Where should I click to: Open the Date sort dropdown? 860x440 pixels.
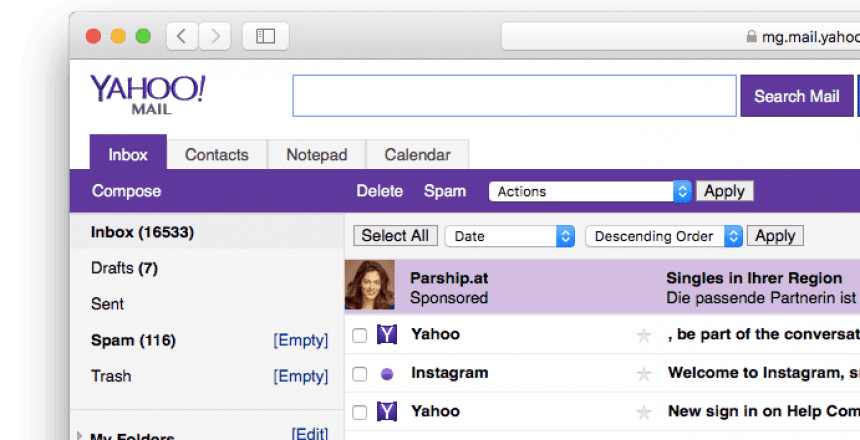tap(510, 236)
